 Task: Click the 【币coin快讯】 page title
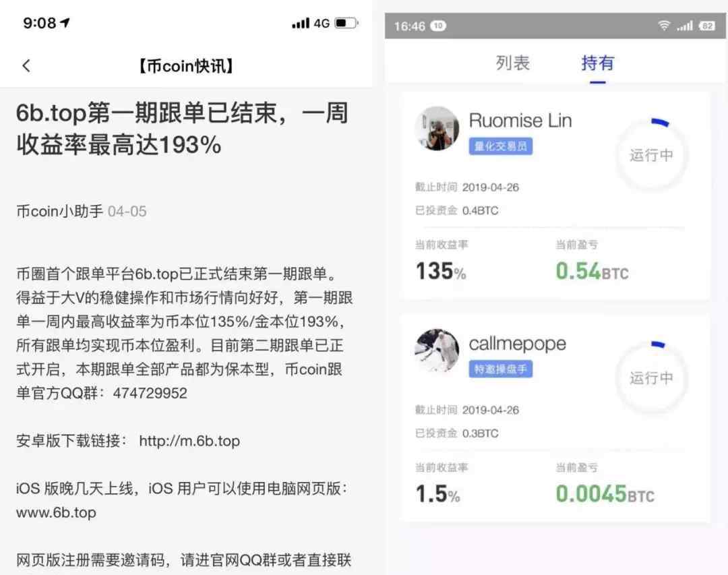tap(186, 66)
